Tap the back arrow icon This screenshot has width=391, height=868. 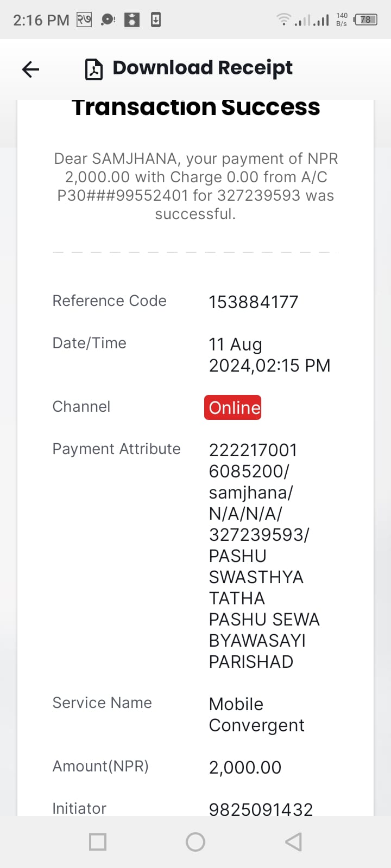(x=30, y=69)
